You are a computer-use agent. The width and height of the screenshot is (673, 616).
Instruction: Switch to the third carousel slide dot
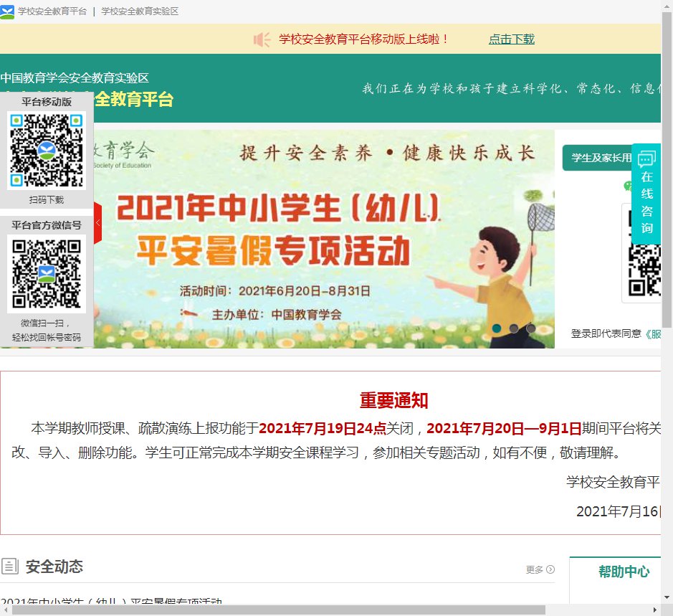click(531, 328)
